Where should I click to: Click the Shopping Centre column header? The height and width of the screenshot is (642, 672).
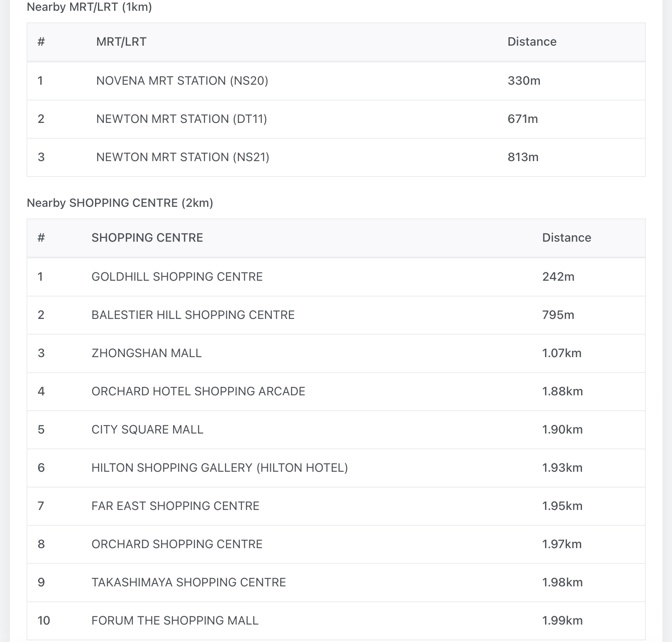[x=147, y=238]
